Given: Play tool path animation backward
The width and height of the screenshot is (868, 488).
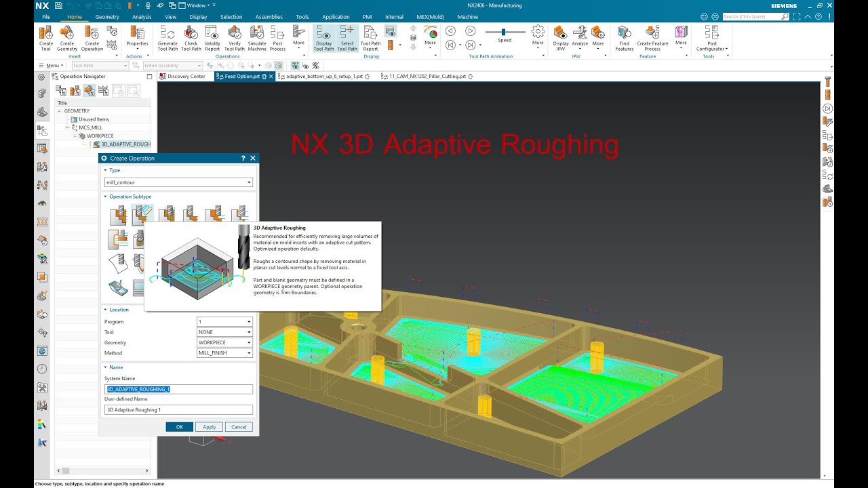Looking at the screenshot, I should point(450,30).
